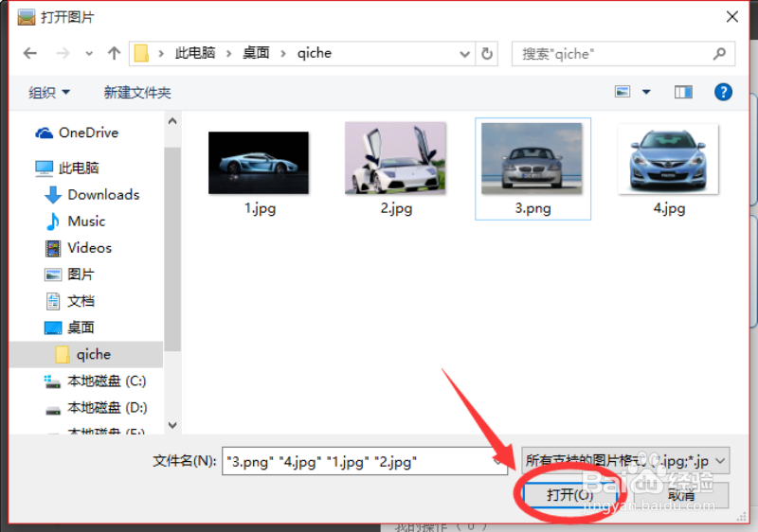Open the 图片 folder in sidebar
Viewport: 758px width, 532px height.
coord(69,275)
